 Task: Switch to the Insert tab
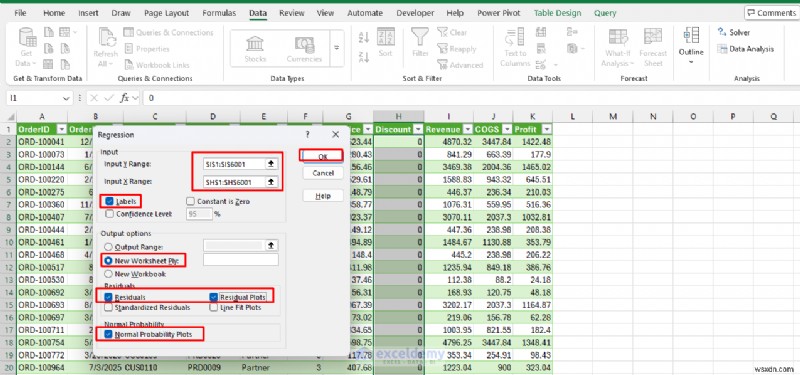click(x=88, y=13)
